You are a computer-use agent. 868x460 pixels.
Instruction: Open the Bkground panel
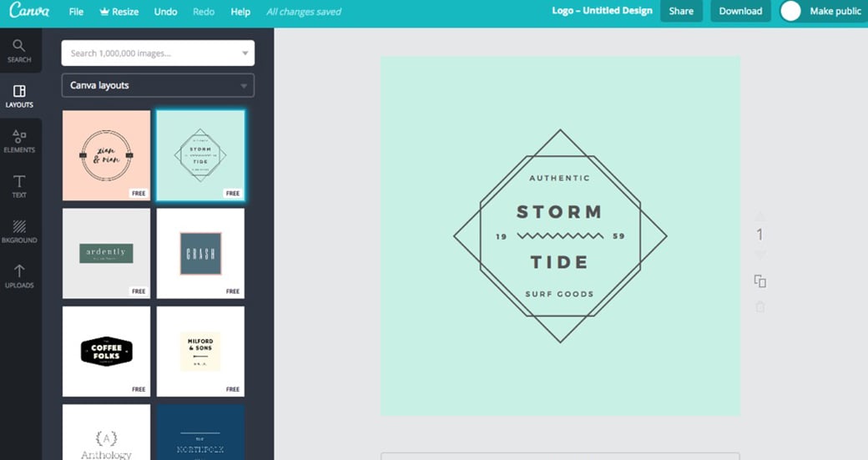(19, 230)
